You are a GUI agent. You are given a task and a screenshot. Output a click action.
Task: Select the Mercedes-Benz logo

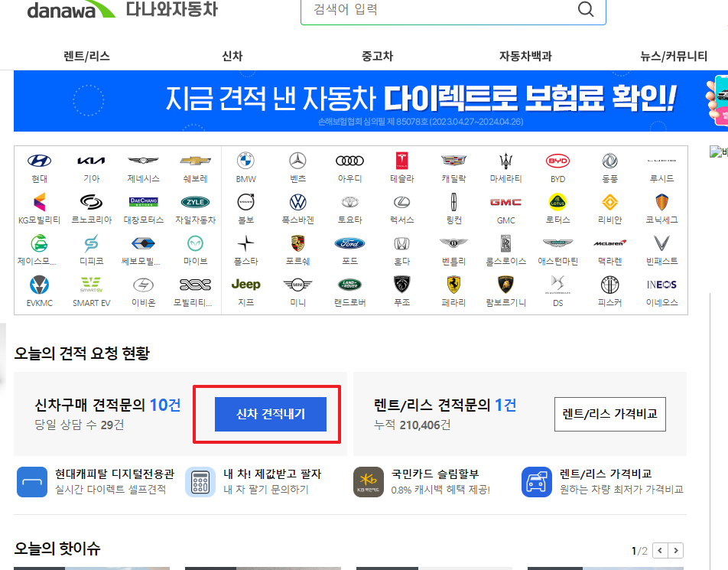297,161
